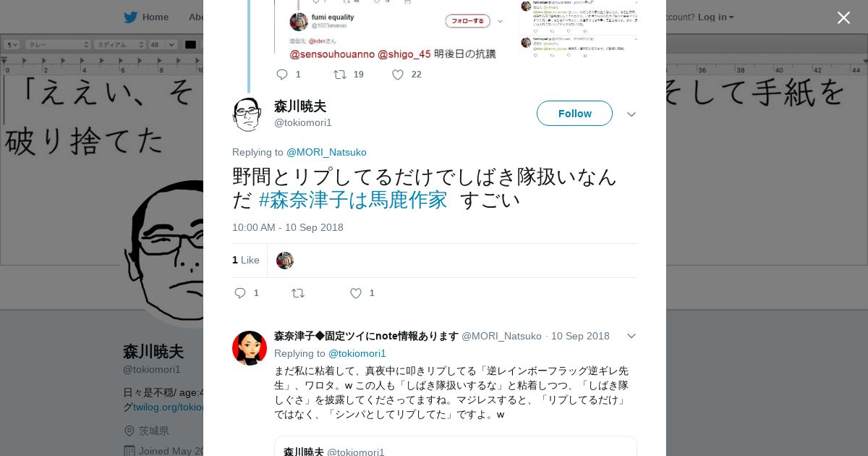Open the hashtag #森奈津子は馬鹿作家
This screenshot has width=868, height=456.
[x=353, y=200]
